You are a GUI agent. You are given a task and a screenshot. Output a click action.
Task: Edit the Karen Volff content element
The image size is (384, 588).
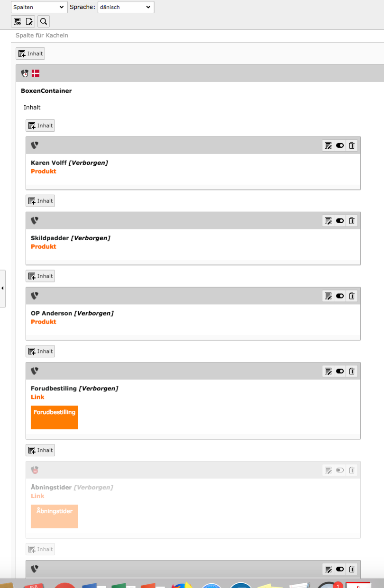point(328,145)
